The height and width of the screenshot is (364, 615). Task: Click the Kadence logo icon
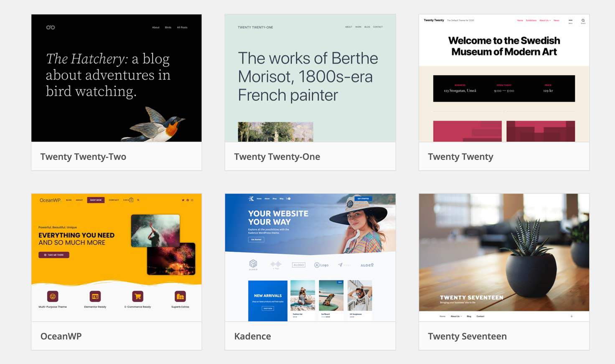(x=251, y=198)
